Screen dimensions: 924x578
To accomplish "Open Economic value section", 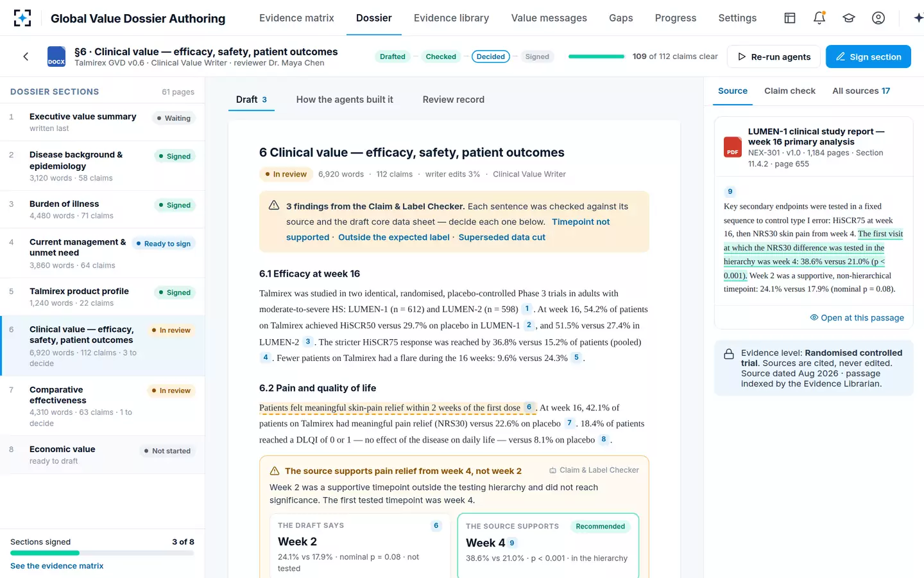I will pyautogui.click(x=103, y=455).
